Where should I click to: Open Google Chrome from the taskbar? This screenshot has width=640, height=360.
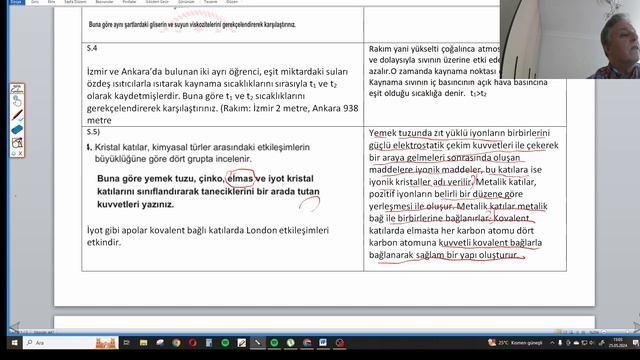tap(176, 343)
